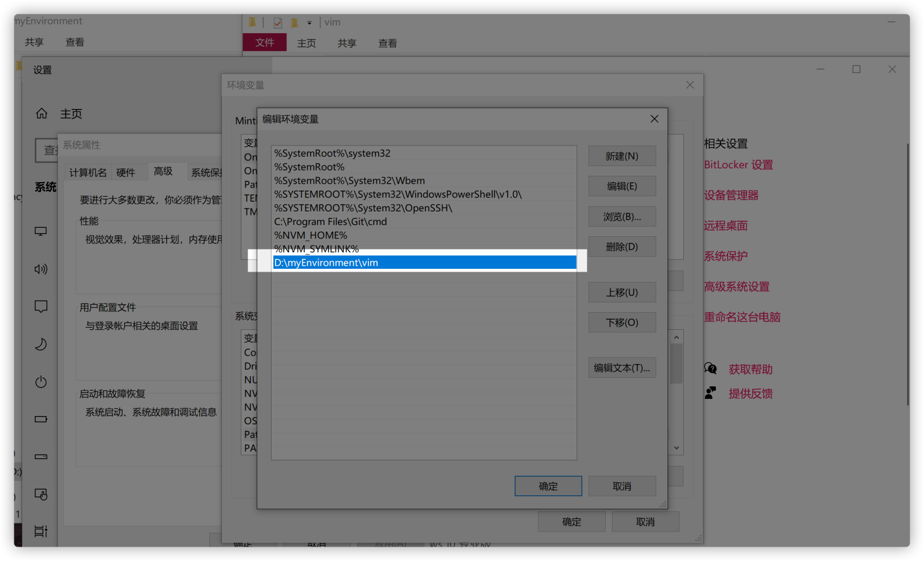The image size is (924, 561).
Task: Click the 删除(D) button
Action: click(622, 247)
